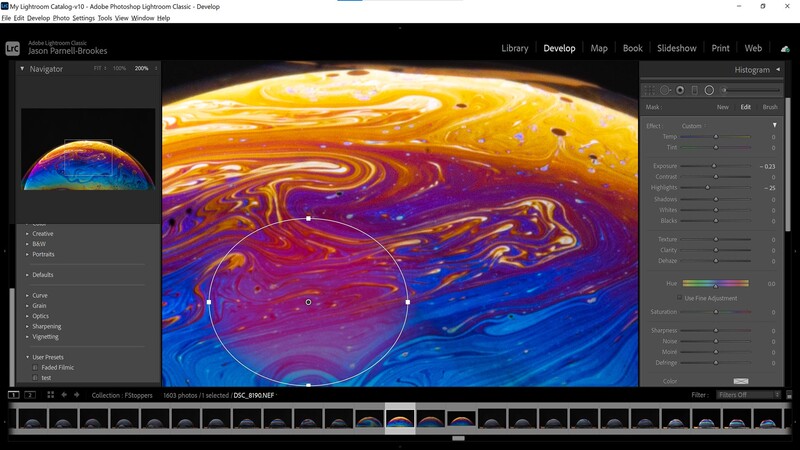Select the Red Eye Correction tool
800x450 pixels.
(680, 90)
